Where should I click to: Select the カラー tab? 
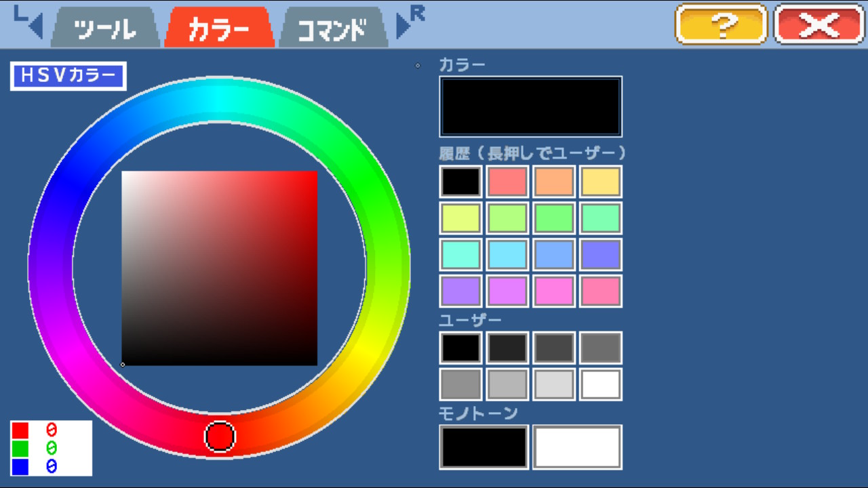[x=219, y=28]
